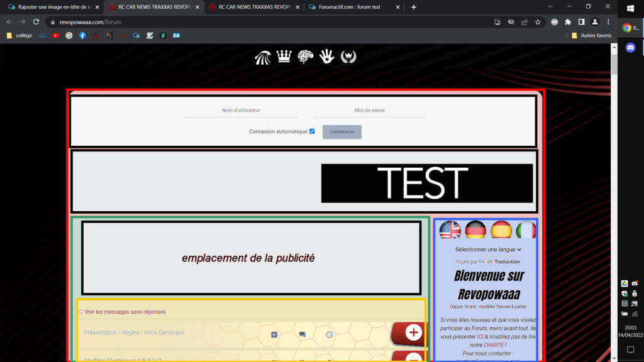Click the TEST banner image

coord(427,183)
